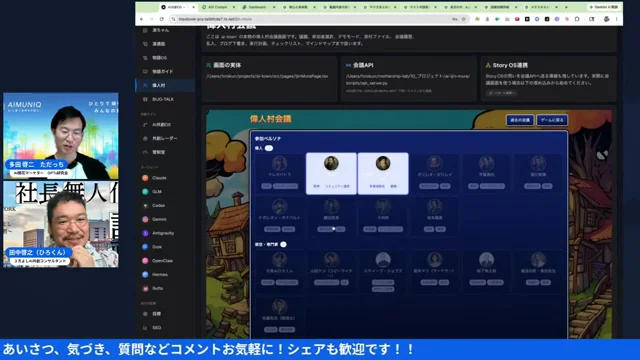The image size is (640, 360).
Task: Select the Rufo agent icon
Action: [145, 288]
